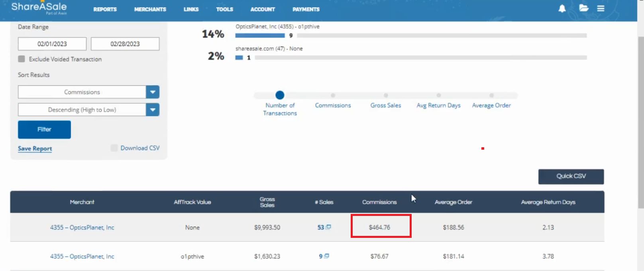Open the Commissions sort field
The width and height of the screenshot is (644, 271).
(82, 92)
